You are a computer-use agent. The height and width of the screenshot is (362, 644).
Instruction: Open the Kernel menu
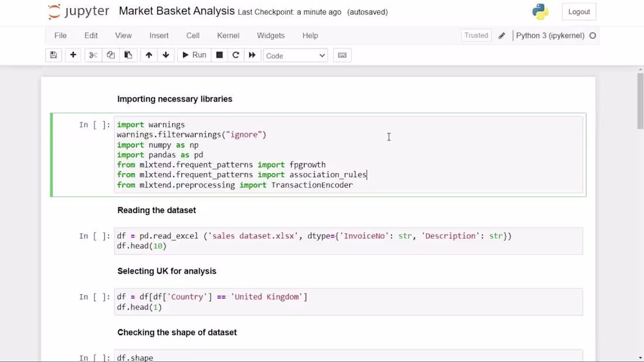228,36
